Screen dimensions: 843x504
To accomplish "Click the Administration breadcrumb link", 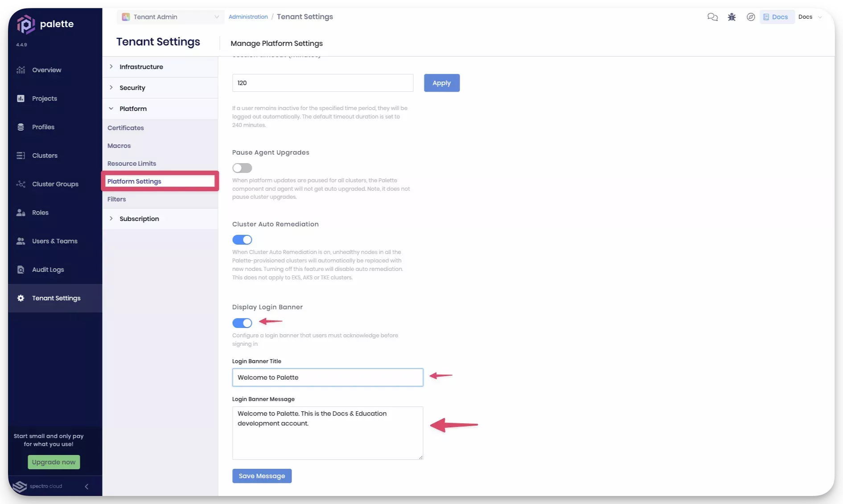I will [248, 16].
